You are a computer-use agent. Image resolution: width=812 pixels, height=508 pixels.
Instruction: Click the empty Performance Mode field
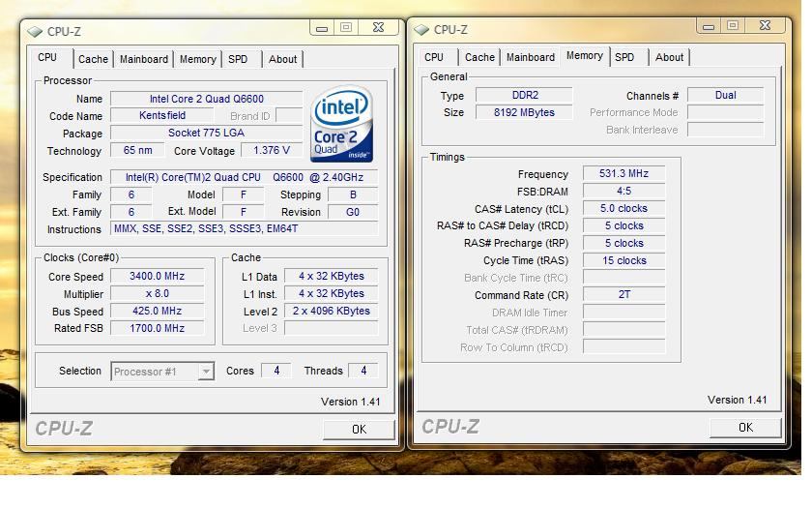coord(726,112)
